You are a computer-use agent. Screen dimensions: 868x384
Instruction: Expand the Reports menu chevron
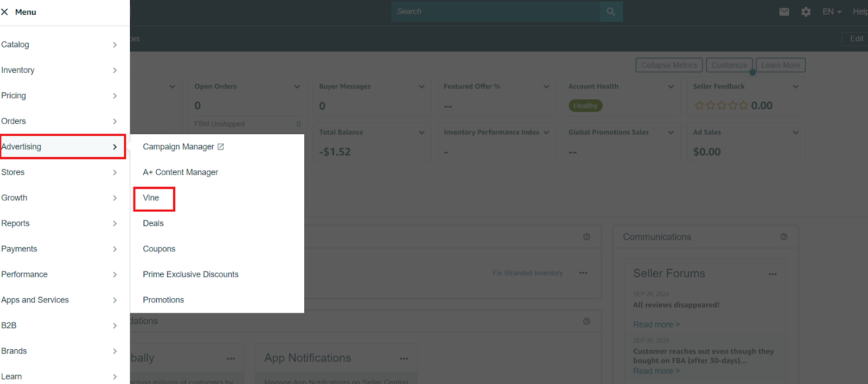pos(114,223)
